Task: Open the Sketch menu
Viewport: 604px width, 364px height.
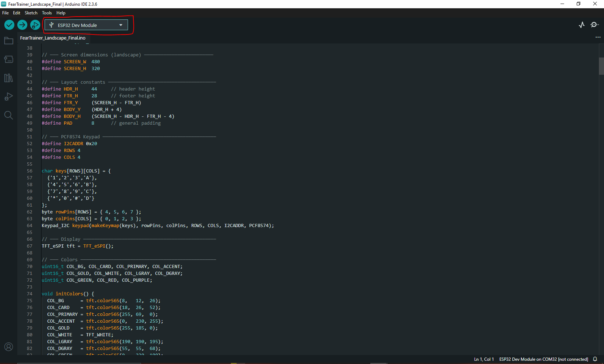Action: (x=31, y=13)
